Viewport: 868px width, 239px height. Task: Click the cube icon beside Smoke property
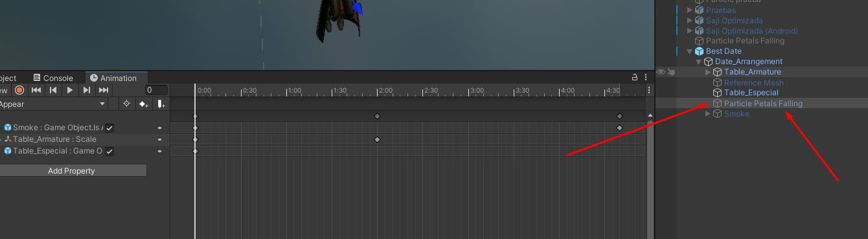8,128
